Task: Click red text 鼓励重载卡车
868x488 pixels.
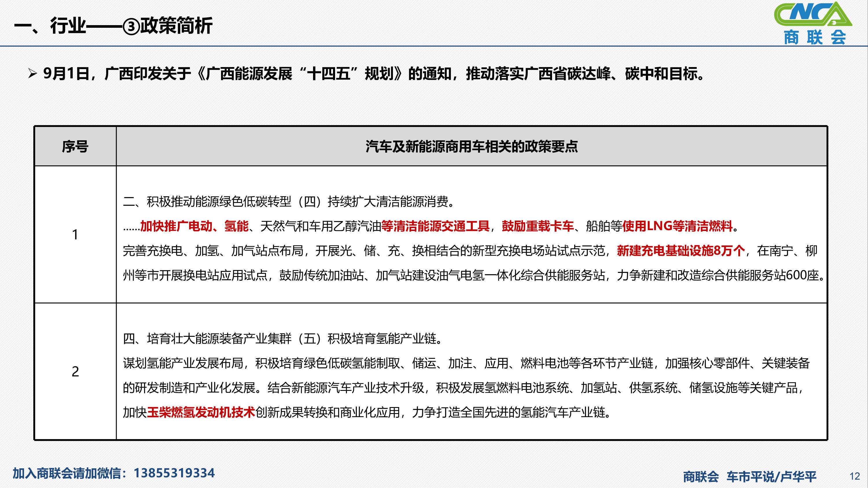Action: pyautogui.click(x=538, y=226)
